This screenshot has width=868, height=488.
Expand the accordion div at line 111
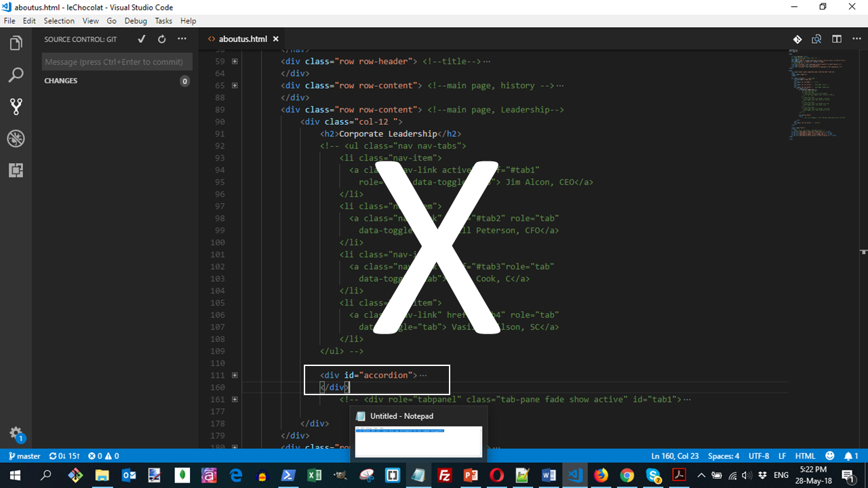coord(235,375)
